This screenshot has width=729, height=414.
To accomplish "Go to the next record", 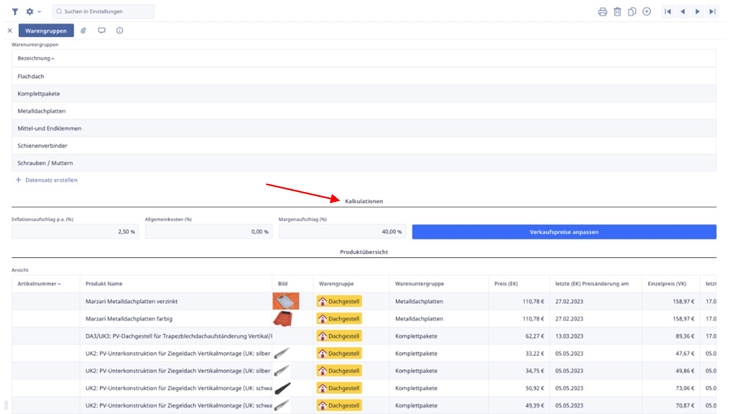I will point(698,12).
